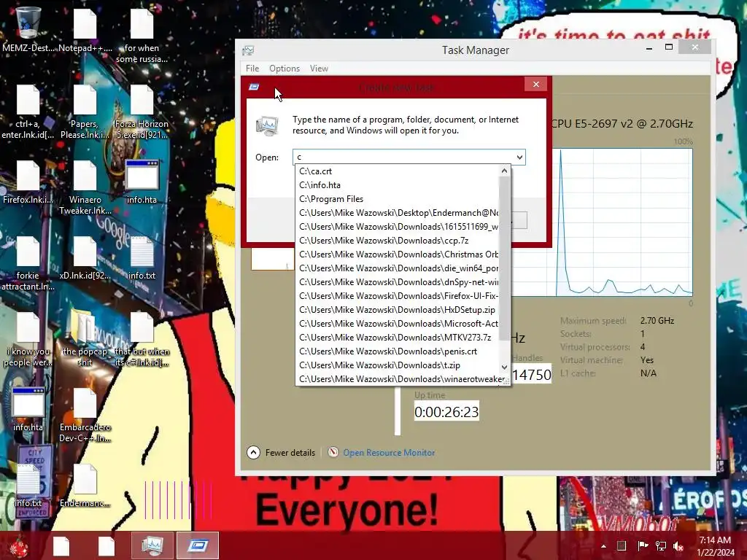This screenshot has width=747, height=560.
Task: Click the Start button ornament on taskbar
Action: click(19, 545)
